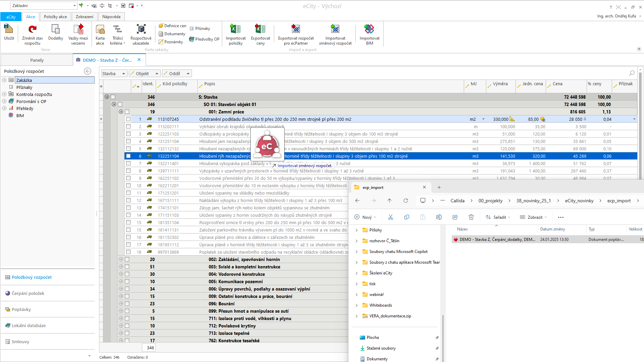
Task: Collapse the left panel with the back arrow
Action: tap(88, 71)
